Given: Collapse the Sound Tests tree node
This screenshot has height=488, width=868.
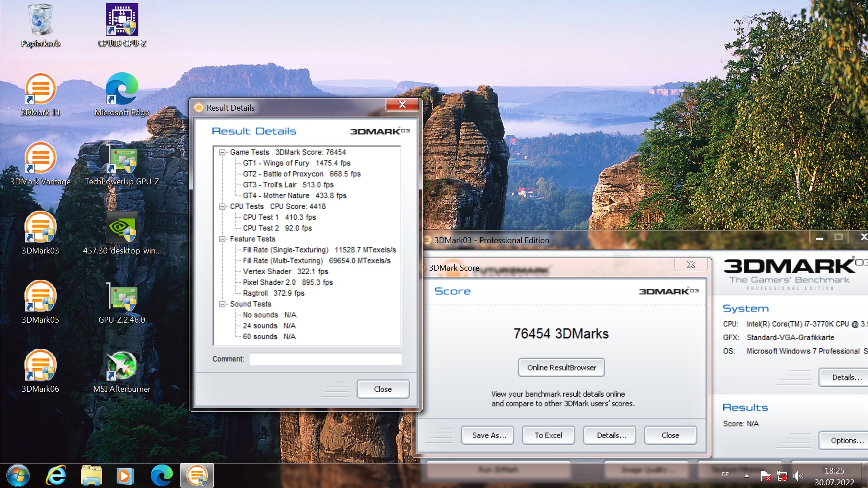Looking at the screenshot, I should coord(222,304).
